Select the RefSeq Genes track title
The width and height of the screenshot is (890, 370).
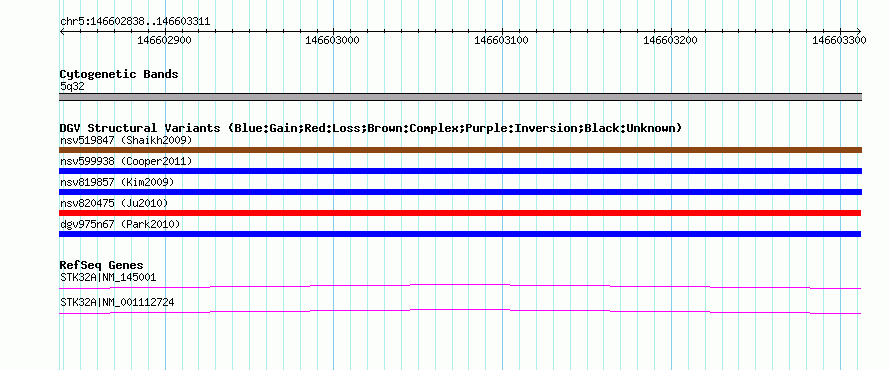click(101, 266)
